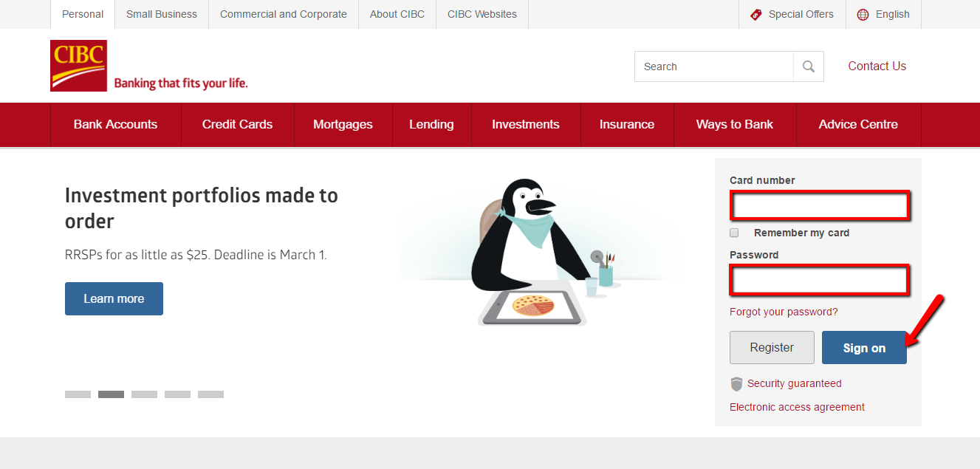The width and height of the screenshot is (980, 469).
Task: Click the CIBC logo
Action: (78, 65)
